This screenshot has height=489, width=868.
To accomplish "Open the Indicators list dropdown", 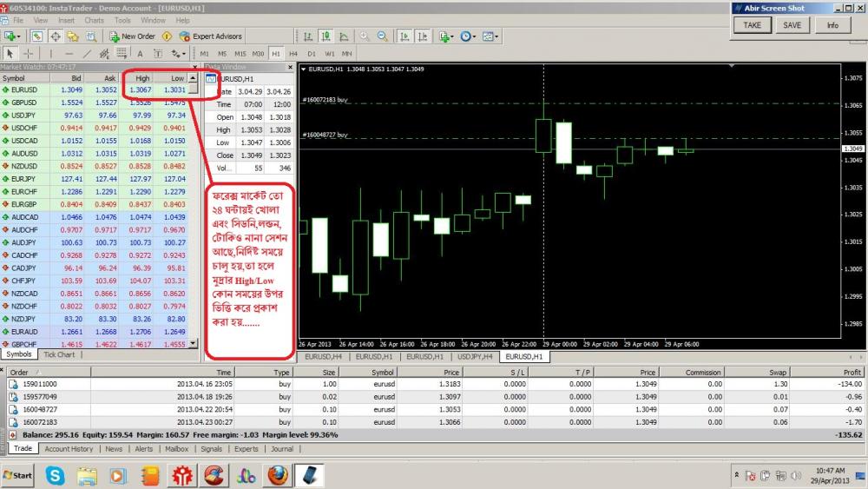I will (x=445, y=36).
